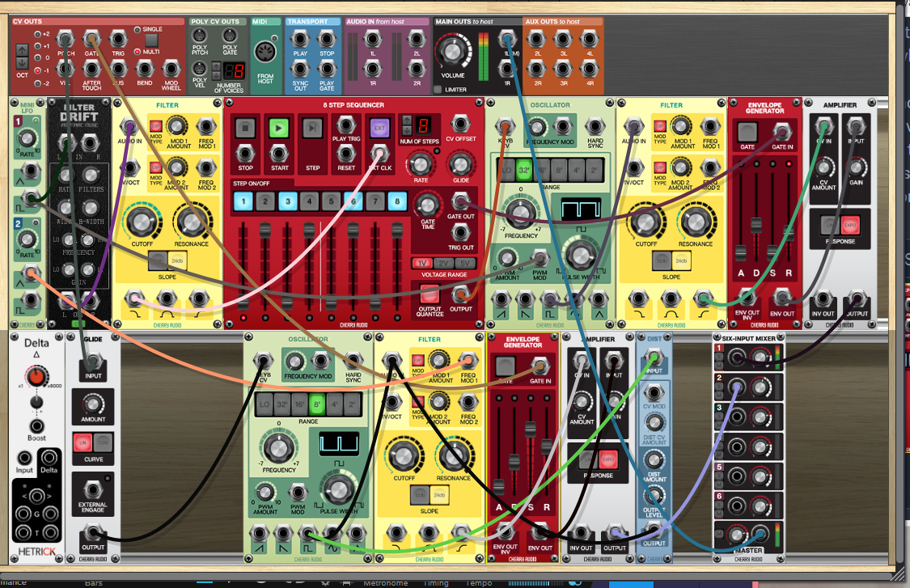Select 16' range on the oscillator with 32' lit

pyautogui.click(x=541, y=171)
